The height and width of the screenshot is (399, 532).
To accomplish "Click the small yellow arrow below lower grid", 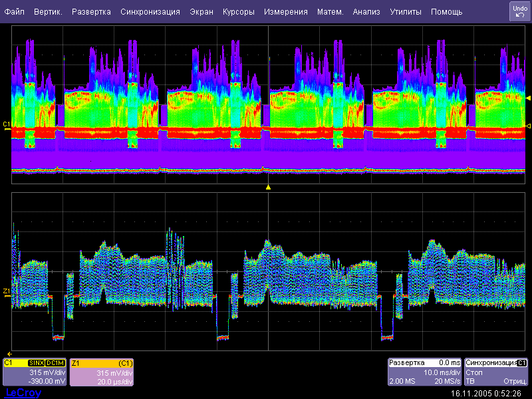I will (x=9, y=353).
